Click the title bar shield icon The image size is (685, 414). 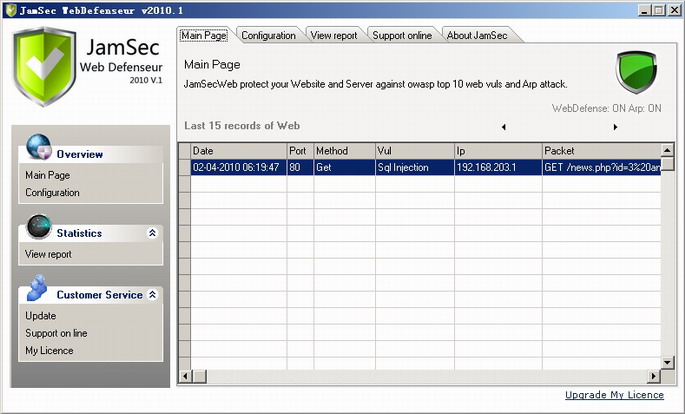coord(11,10)
